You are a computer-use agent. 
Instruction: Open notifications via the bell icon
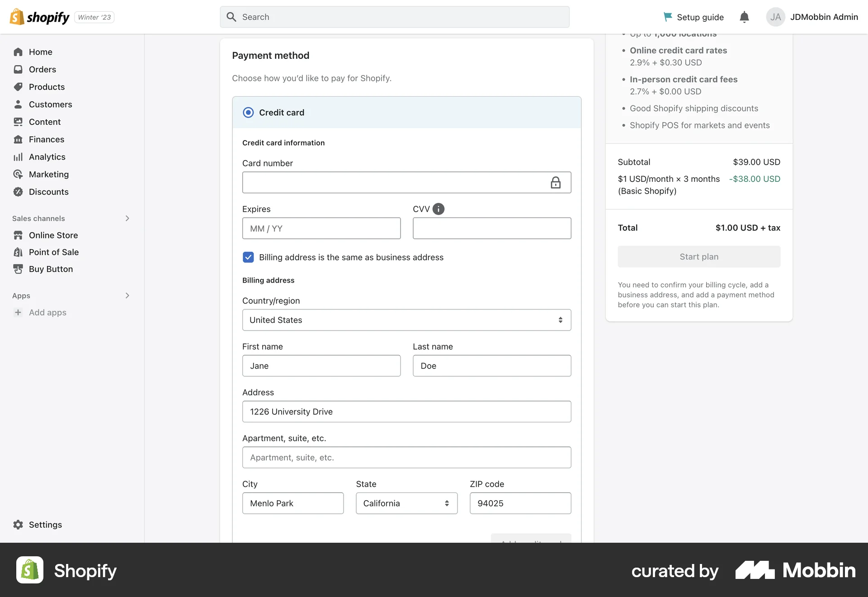click(744, 17)
